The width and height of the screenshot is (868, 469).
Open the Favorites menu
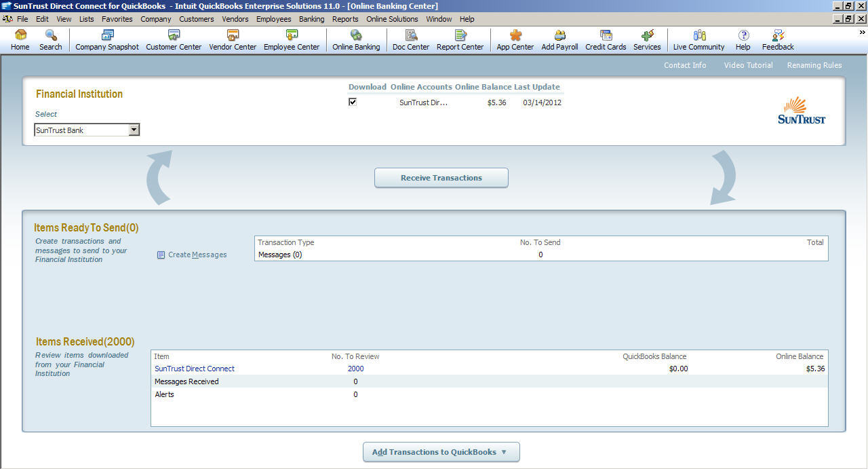pos(117,19)
